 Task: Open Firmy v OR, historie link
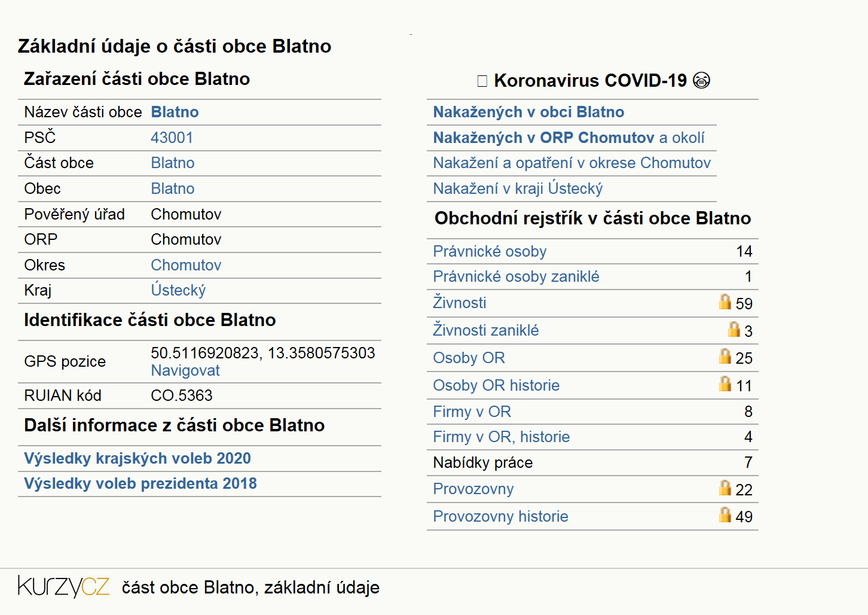coord(502,437)
